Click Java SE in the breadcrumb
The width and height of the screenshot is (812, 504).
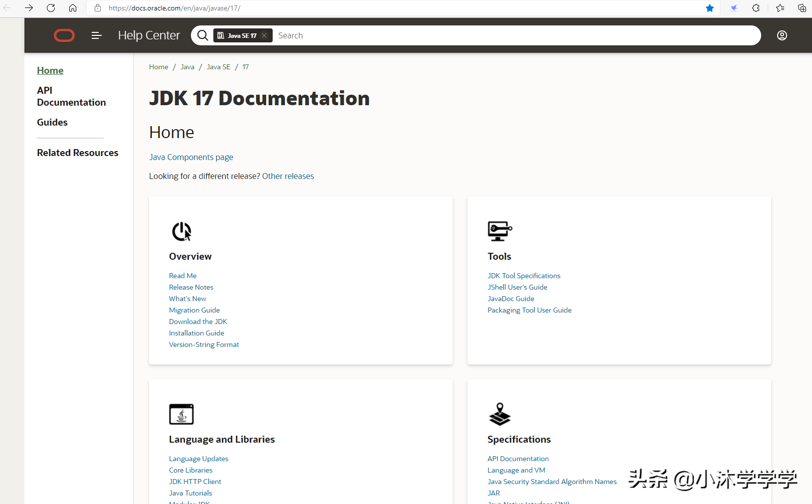point(218,67)
